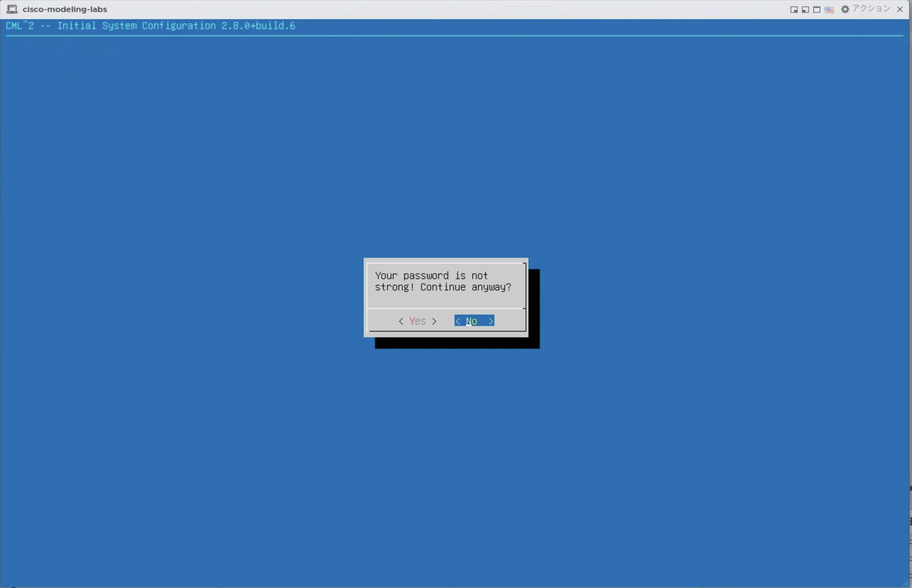Click the gear icon beside アクション
Image resolution: width=912 pixels, height=588 pixels.
click(x=845, y=9)
